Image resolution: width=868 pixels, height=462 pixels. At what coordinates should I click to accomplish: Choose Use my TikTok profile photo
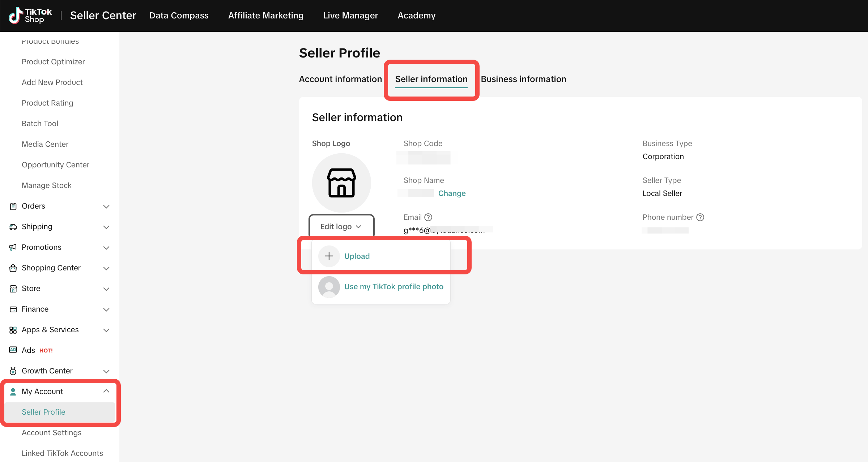pyautogui.click(x=393, y=287)
